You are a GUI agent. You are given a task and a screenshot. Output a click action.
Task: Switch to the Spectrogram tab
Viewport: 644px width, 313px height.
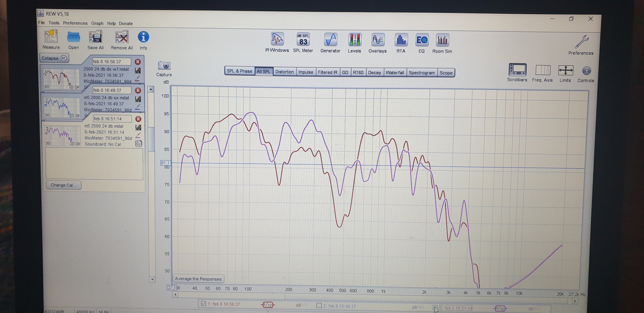coord(422,73)
